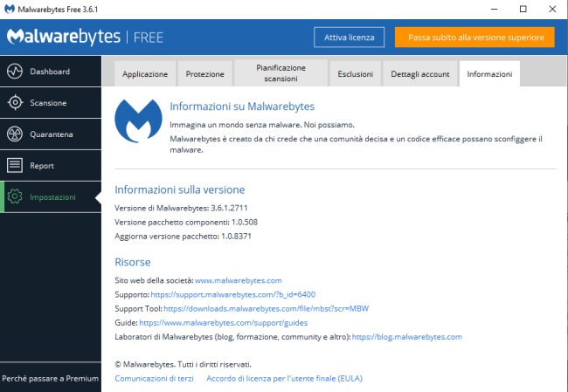Click the Scansione target icon
The width and height of the screenshot is (568, 392).
(x=15, y=102)
